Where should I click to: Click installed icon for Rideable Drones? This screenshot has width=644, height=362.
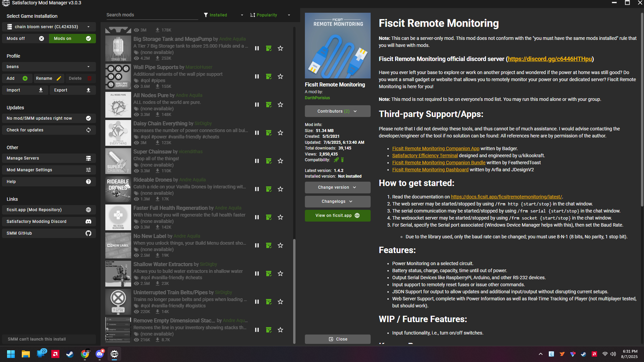pyautogui.click(x=269, y=189)
